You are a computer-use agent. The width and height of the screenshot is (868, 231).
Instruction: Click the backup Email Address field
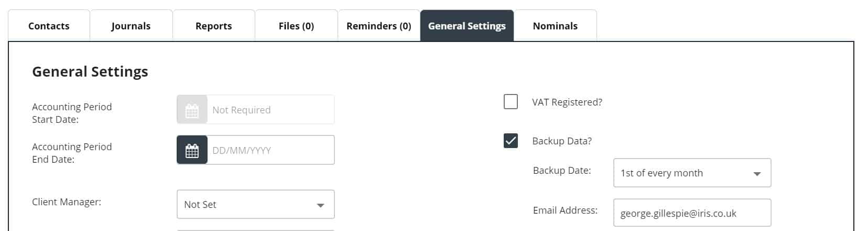tap(691, 213)
